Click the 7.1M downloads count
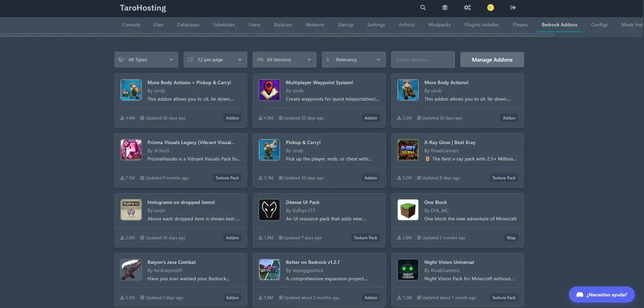Viewport: 644px width, 308px height. point(130,178)
